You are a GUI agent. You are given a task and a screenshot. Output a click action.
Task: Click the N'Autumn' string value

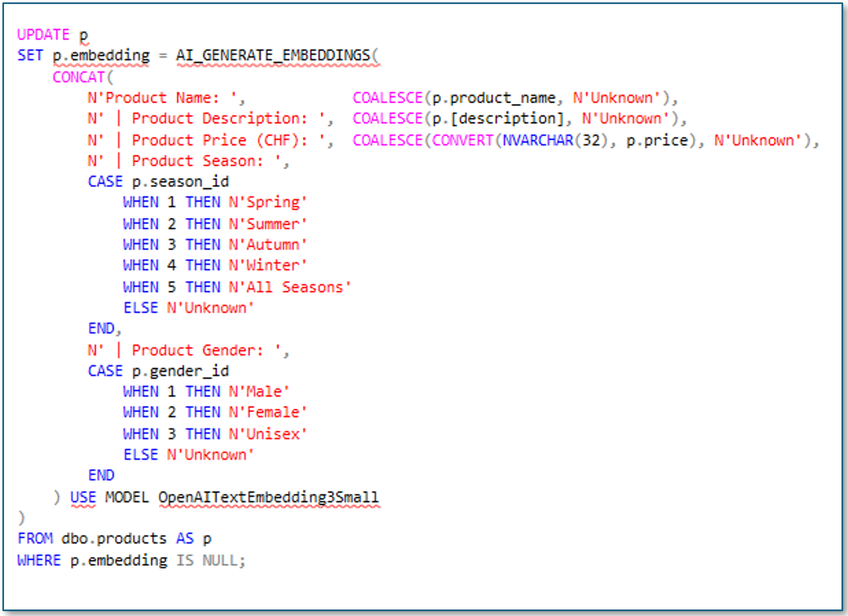click(268, 244)
